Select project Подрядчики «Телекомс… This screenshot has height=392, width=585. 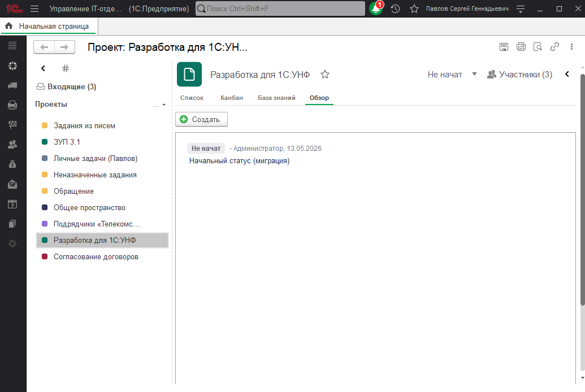[102, 224]
